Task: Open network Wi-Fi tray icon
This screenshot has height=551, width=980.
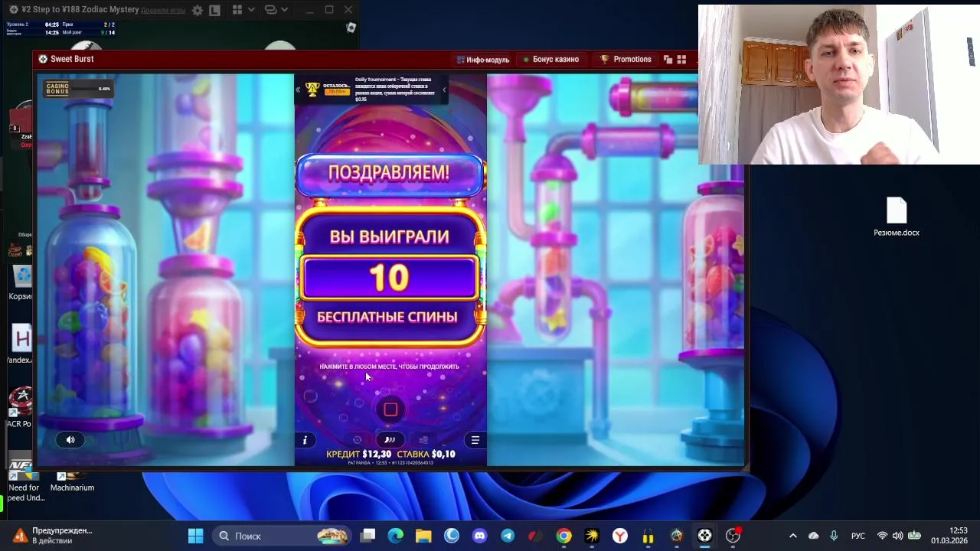Action: coord(882,536)
